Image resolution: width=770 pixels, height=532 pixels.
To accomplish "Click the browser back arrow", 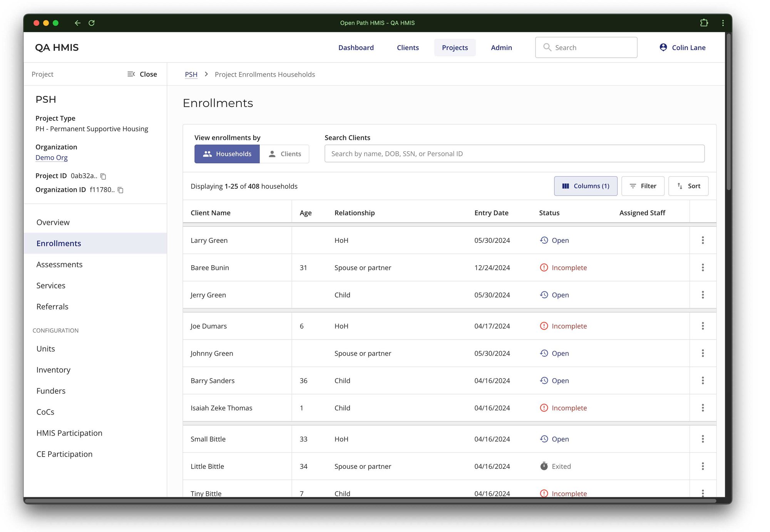I will [77, 23].
